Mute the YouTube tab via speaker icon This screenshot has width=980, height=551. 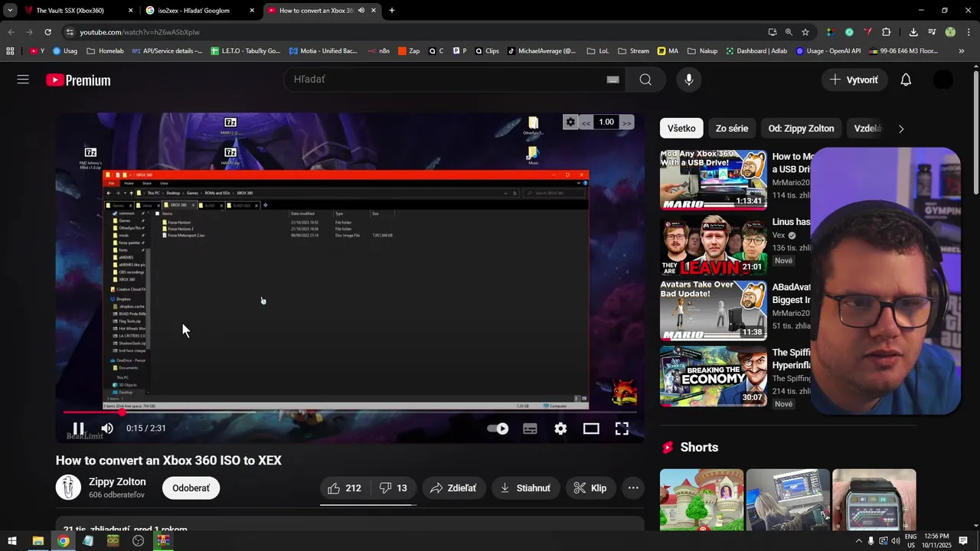coord(361,11)
